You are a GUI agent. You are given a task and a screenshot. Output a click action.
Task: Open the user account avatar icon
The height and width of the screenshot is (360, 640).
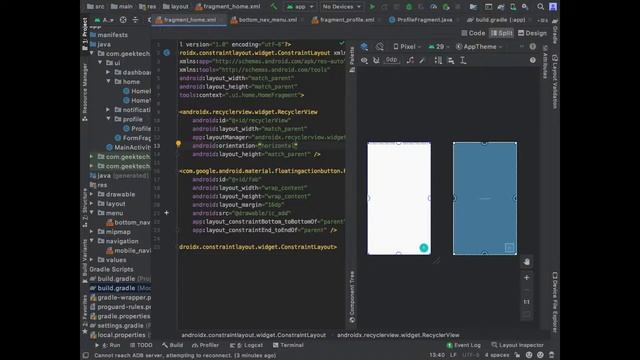pyautogui.click(x=553, y=7)
